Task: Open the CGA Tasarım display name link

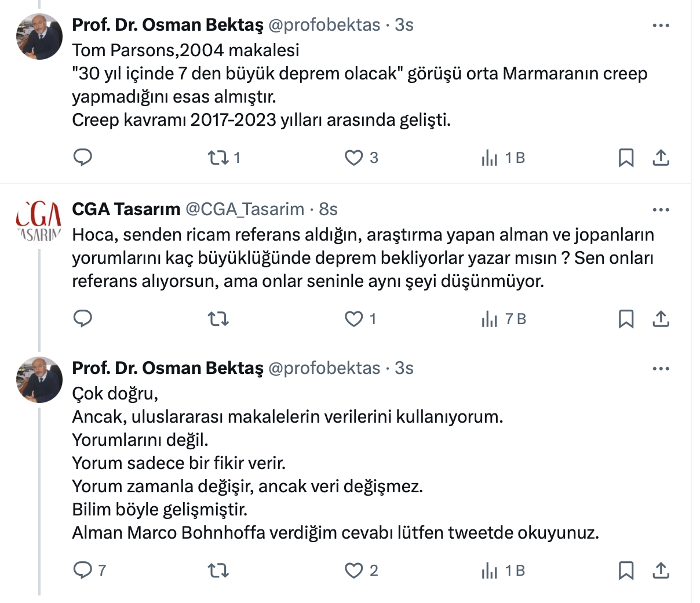Action: (126, 209)
